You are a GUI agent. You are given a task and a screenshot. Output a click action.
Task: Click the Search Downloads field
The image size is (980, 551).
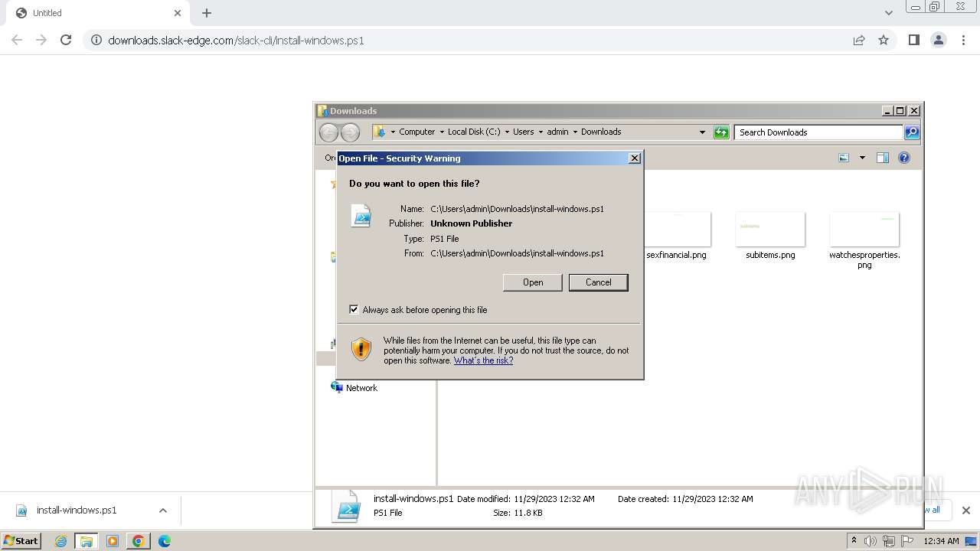tap(818, 132)
